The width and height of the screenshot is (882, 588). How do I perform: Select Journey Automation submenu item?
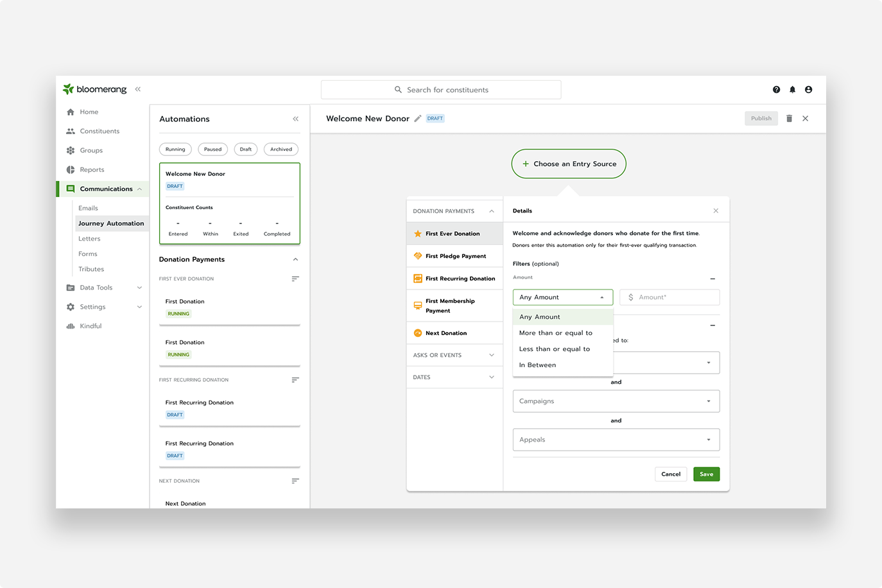click(x=112, y=223)
